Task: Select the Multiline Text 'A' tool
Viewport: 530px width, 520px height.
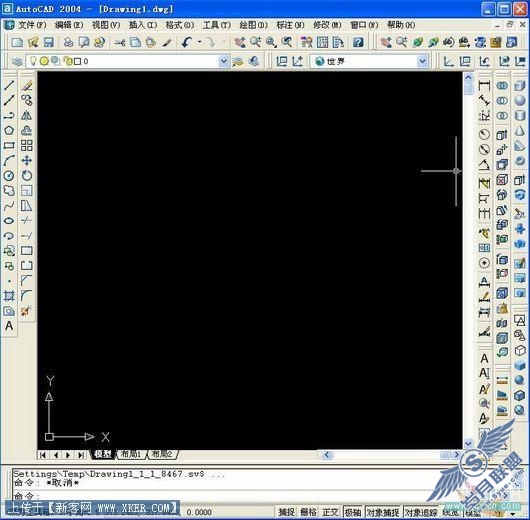Action: 9,326
